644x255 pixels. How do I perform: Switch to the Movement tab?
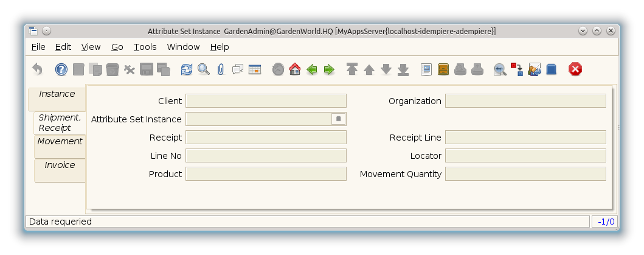pyautogui.click(x=60, y=142)
